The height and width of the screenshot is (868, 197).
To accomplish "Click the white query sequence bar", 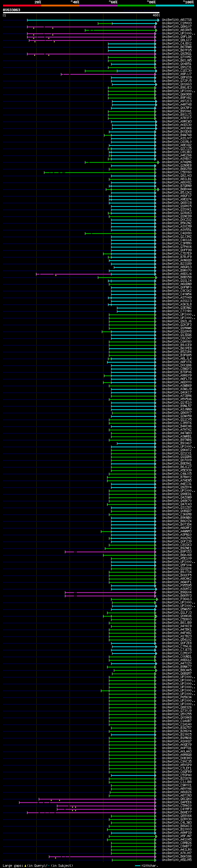I will point(81,12).
